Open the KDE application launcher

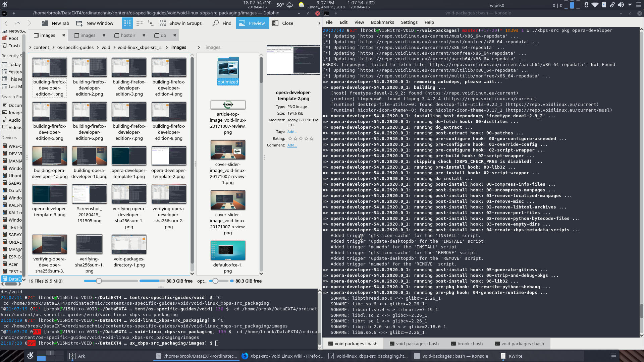click(30, 356)
